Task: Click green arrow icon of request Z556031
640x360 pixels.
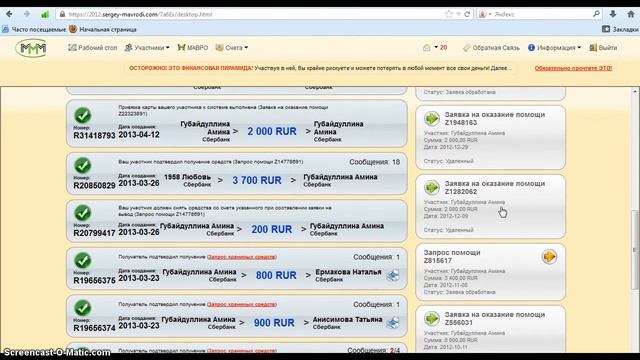Action: point(432,318)
